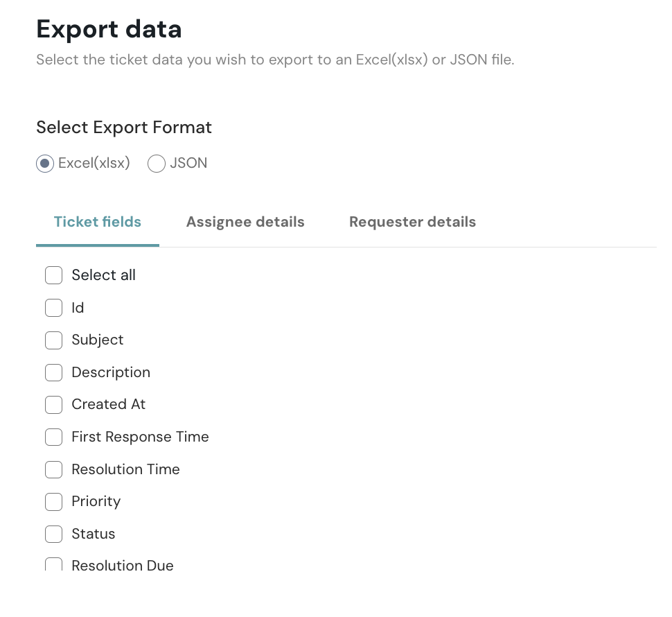Click the Export data heading
Viewport: 672px width, 617px height.
click(x=109, y=30)
